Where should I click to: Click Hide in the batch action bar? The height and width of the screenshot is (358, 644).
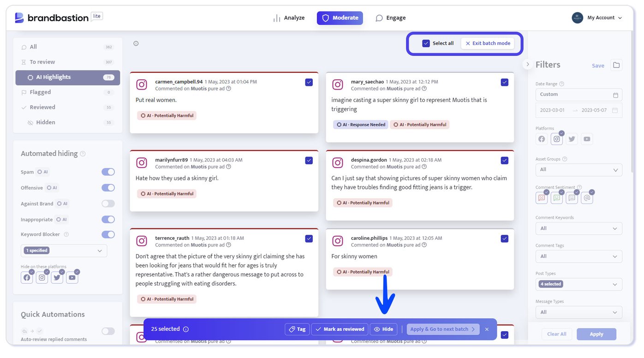pyautogui.click(x=383, y=329)
